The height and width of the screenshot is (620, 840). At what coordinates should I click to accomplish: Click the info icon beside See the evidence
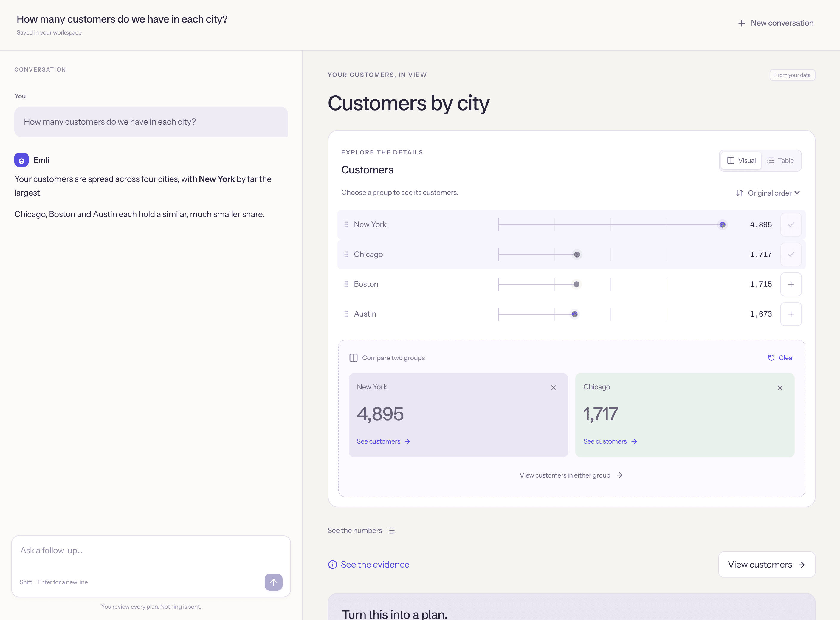[x=332, y=565]
